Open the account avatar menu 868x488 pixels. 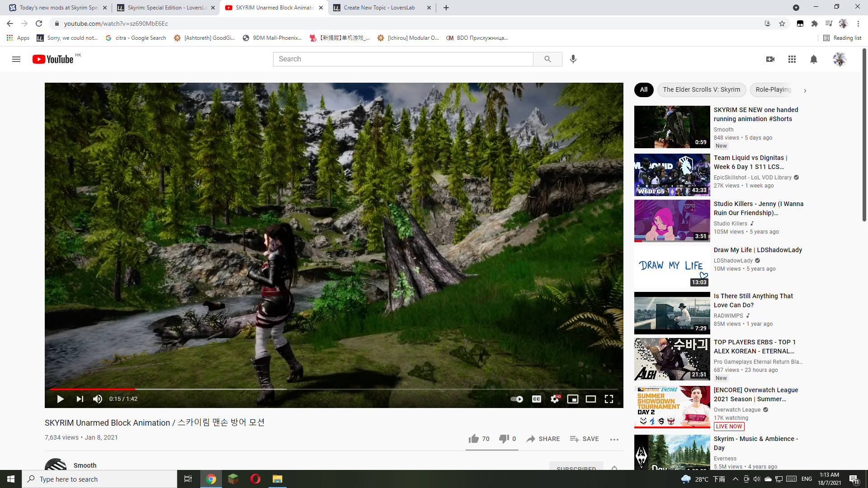point(840,59)
